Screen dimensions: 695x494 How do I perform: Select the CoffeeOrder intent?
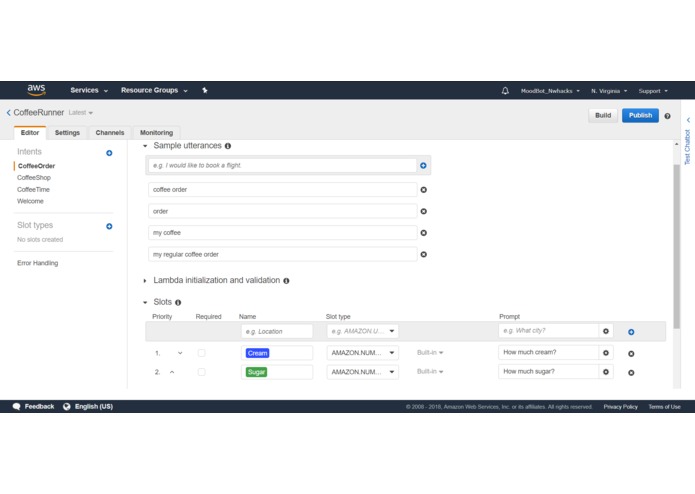[36, 166]
